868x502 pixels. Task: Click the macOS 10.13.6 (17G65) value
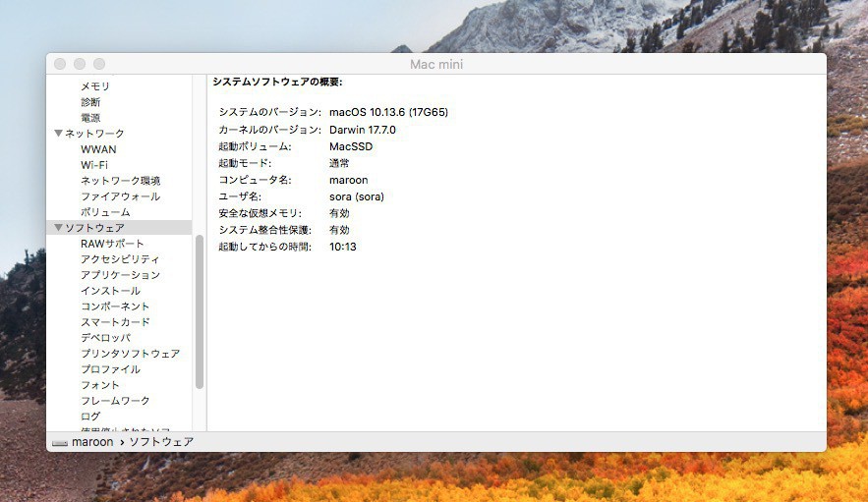point(388,112)
